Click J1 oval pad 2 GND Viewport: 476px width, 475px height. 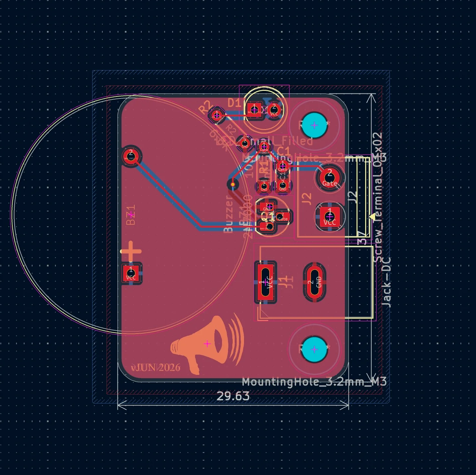pyautogui.click(x=315, y=282)
